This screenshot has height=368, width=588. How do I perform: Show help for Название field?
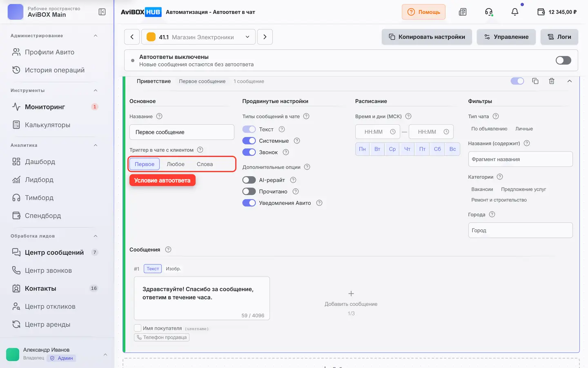[159, 116]
